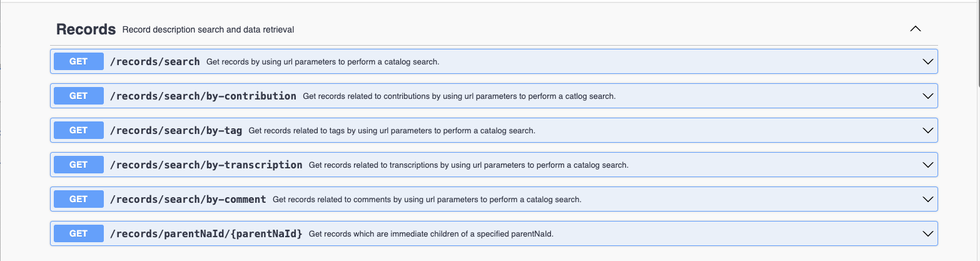
Task: Open the /records/search/by-transcription path link
Action: pos(206,165)
